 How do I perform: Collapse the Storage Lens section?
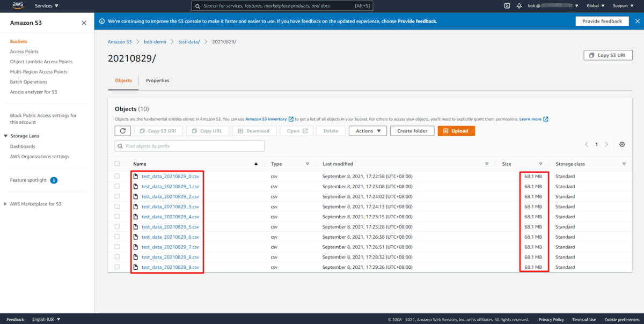5,136
